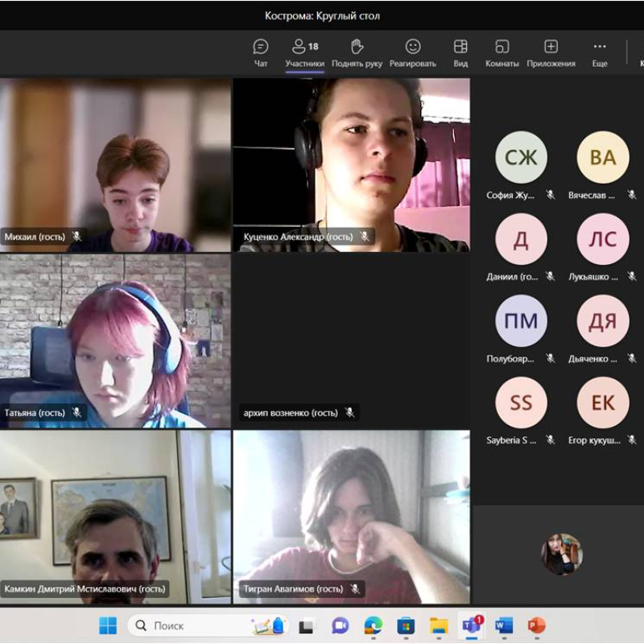This screenshot has width=644, height=644.
Task: Switch to Word on the taskbar
Action: [x=504, y=625]
